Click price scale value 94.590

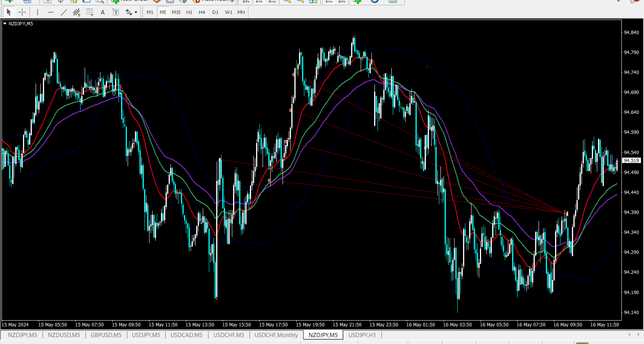(x=631, y=132)
